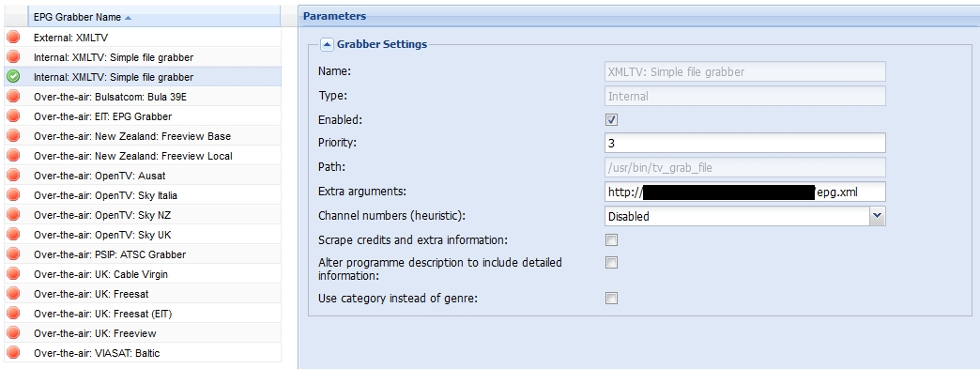Click the disabled Path field
Viewport: 980px width, 369px height.
(745, 167)
